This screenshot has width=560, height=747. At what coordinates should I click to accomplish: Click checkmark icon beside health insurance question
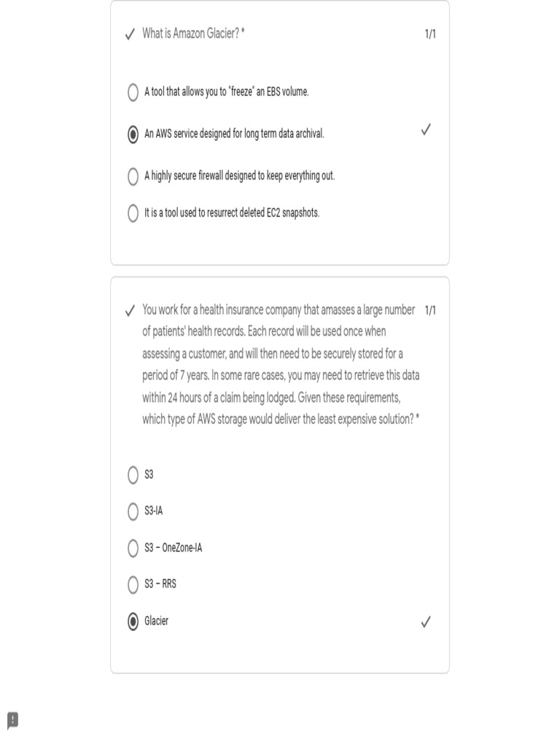130,311
